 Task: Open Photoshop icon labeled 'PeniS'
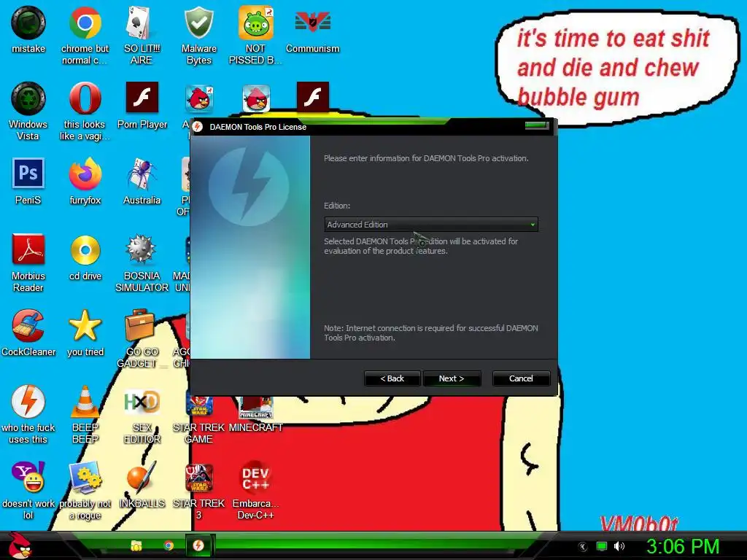tap(28, 174)
